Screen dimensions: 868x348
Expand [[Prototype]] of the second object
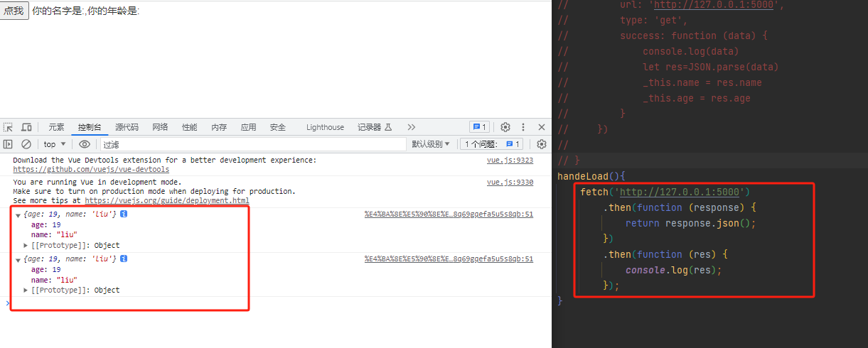click(x=26, y=290)
